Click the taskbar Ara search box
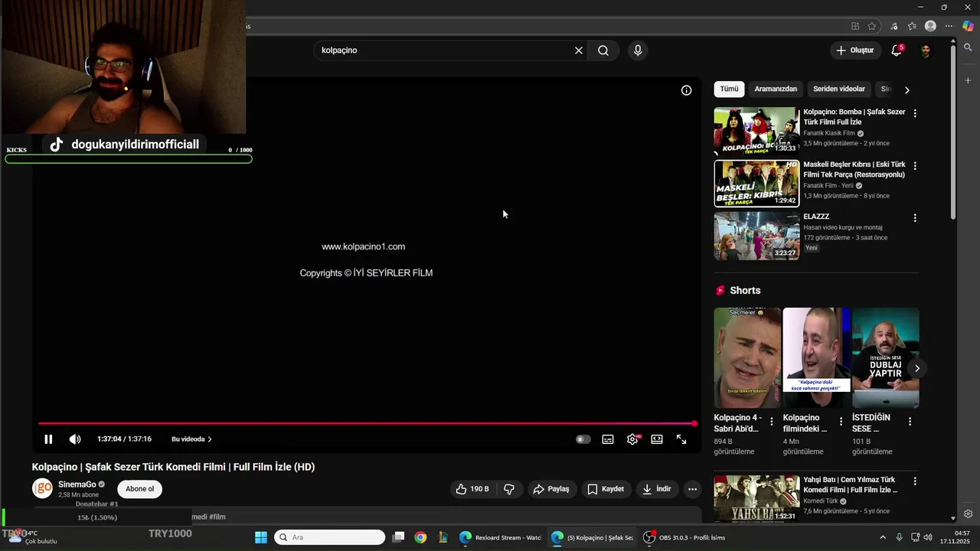The image size is (980, 551). click(330, 537)
